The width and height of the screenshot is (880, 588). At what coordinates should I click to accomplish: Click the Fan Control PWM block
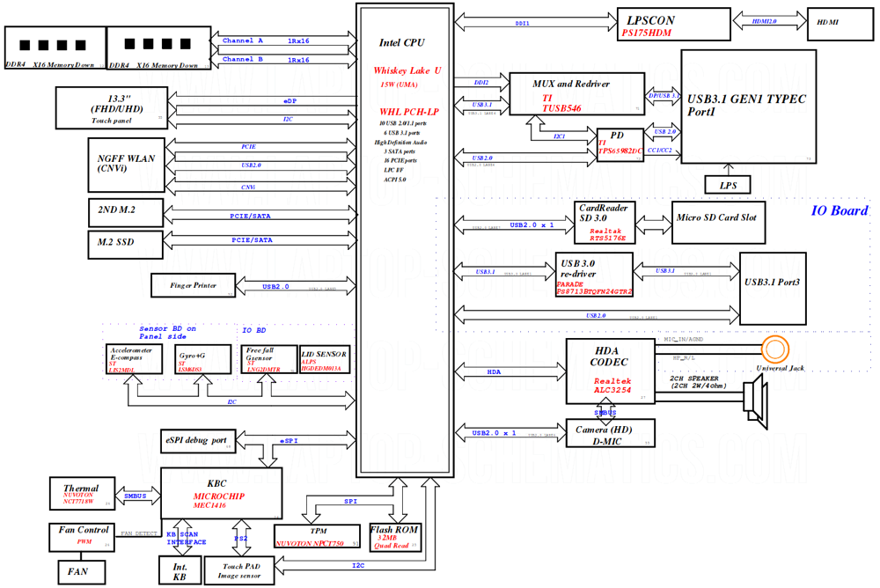(x=82, y=537)
